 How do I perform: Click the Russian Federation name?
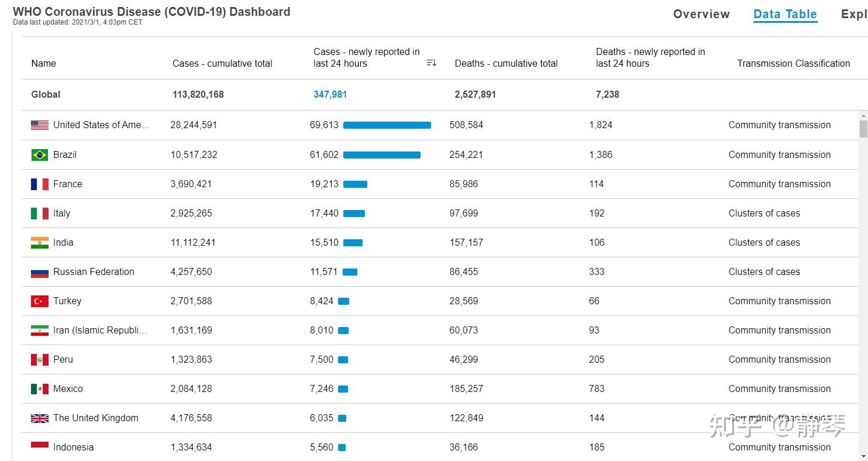tap(94, 271)
